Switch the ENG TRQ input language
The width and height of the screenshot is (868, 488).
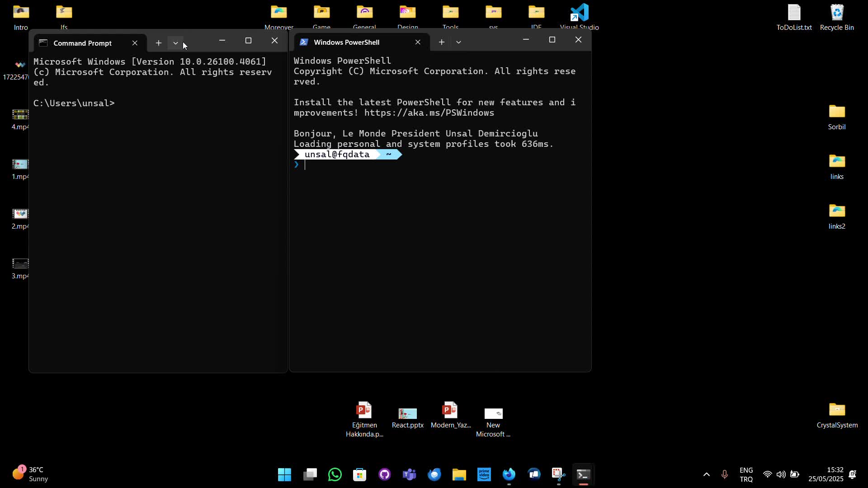746,474
